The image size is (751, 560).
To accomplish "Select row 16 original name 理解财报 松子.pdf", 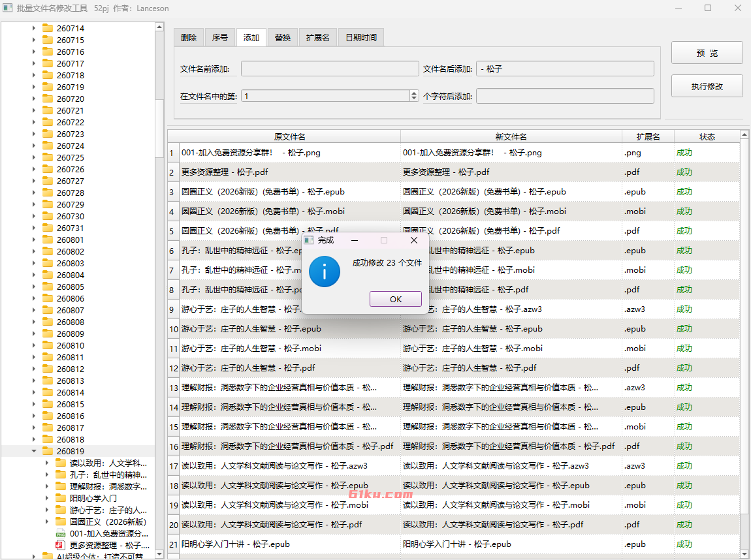I will (x=290, y=446).
